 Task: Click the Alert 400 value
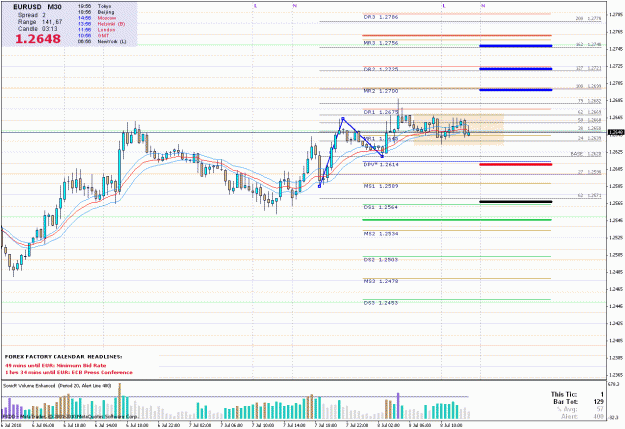coord(582,416)
